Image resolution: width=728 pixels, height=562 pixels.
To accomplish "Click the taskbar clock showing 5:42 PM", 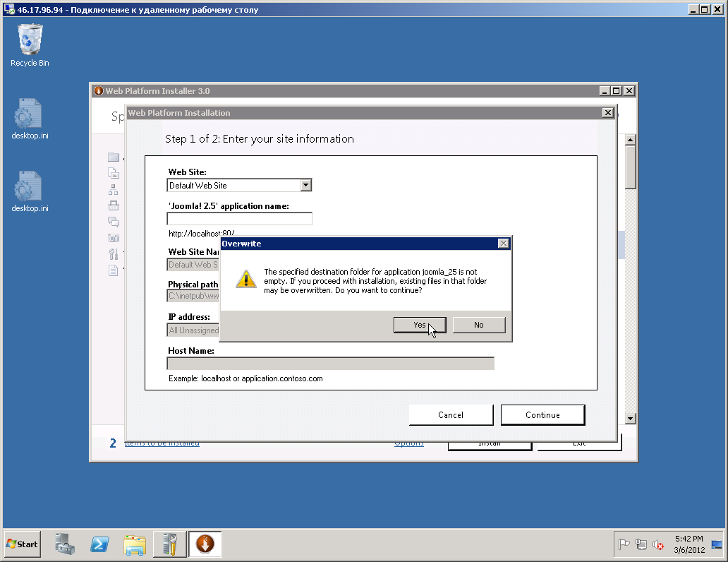I will pos(689,544).
